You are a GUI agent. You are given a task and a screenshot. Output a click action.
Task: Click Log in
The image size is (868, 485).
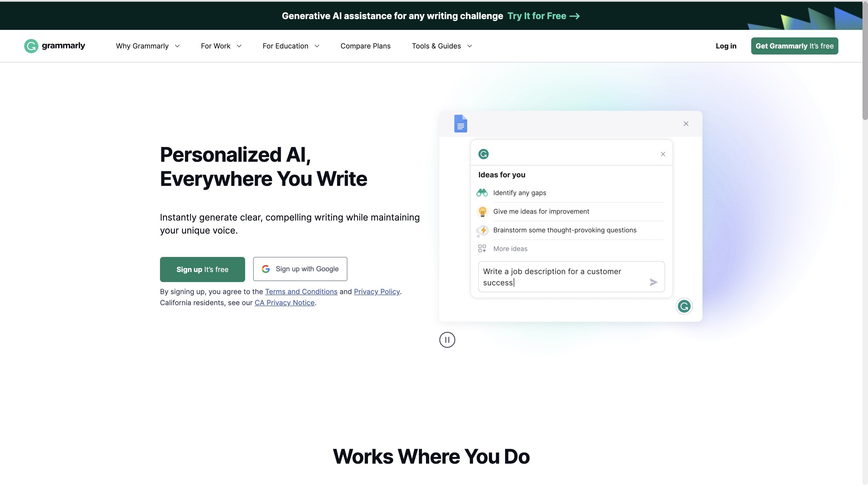coord(726,46)
